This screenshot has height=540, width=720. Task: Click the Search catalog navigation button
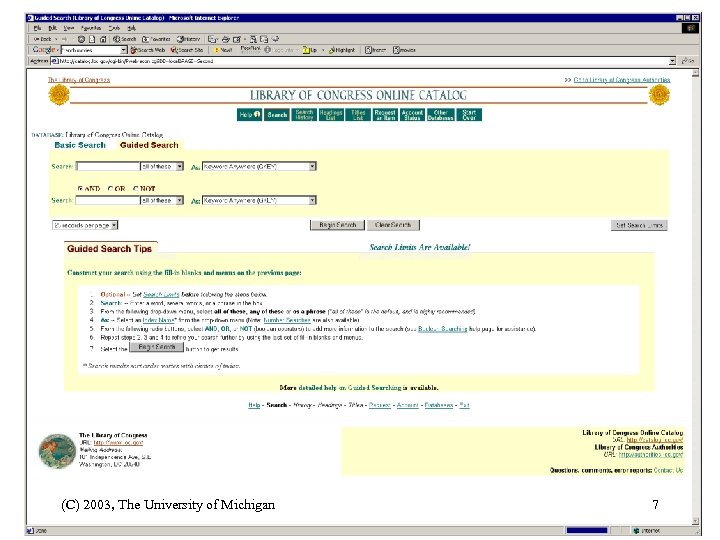point(277,114)
